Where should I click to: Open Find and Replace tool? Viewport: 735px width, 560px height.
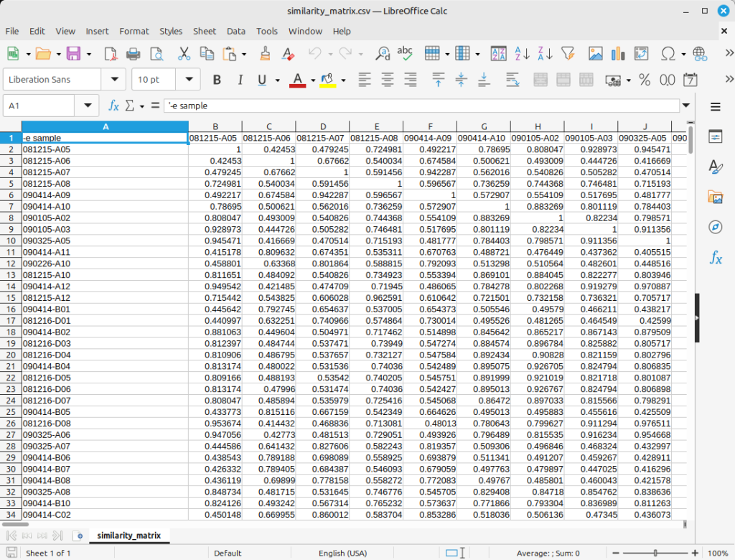tap(383, 54)
